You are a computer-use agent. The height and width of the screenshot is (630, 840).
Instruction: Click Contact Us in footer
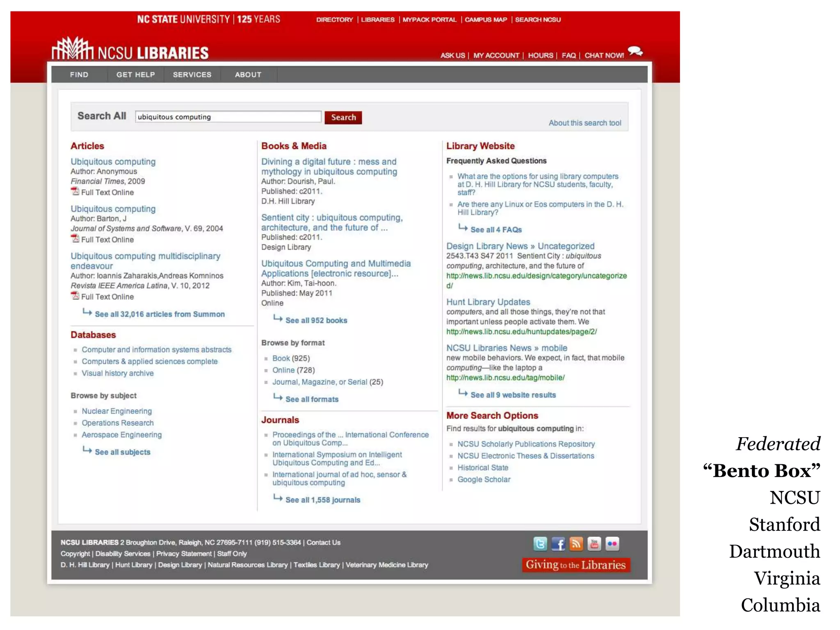[324, 543]
